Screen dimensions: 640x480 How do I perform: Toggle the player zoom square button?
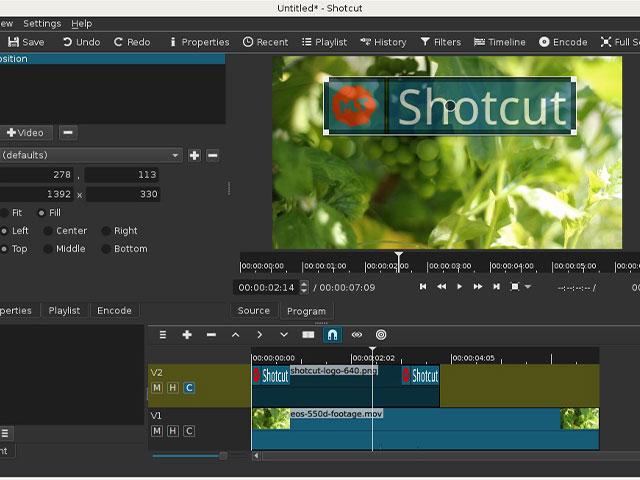pos(515,287)
